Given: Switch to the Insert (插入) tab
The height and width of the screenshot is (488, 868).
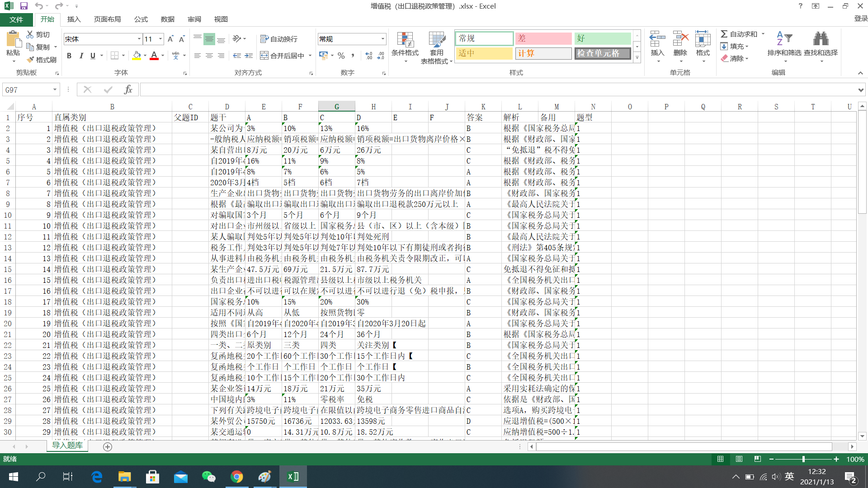Looking at the screenshot, I should (74, 19).
